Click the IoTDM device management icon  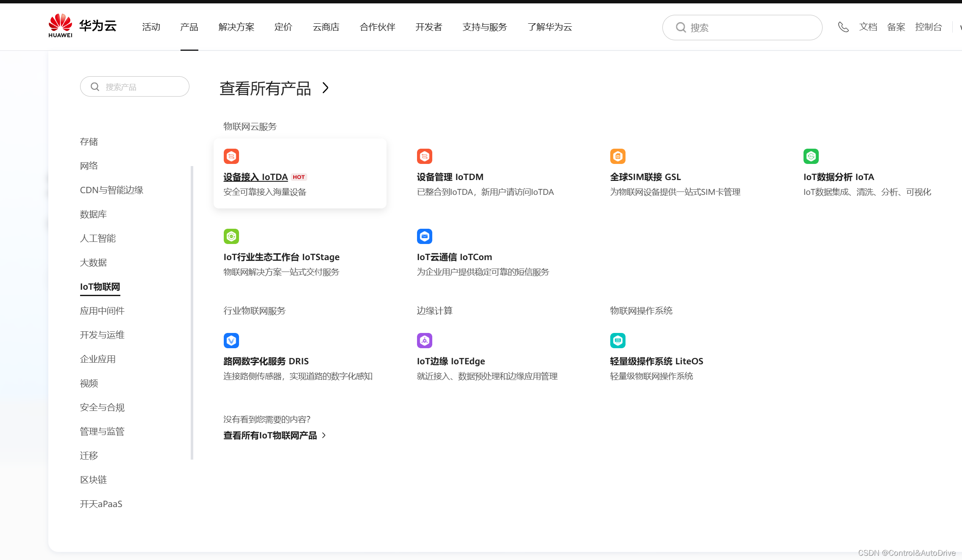tap(424, 156)
